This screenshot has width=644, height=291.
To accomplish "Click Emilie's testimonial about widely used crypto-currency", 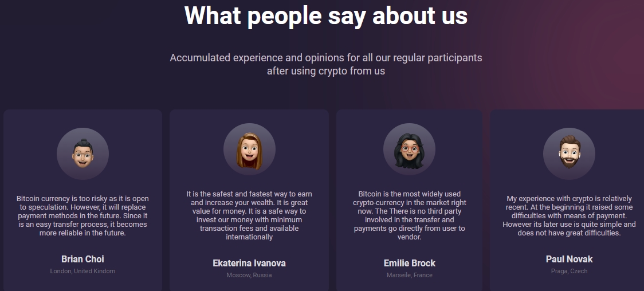I will (x=409, y=215).
